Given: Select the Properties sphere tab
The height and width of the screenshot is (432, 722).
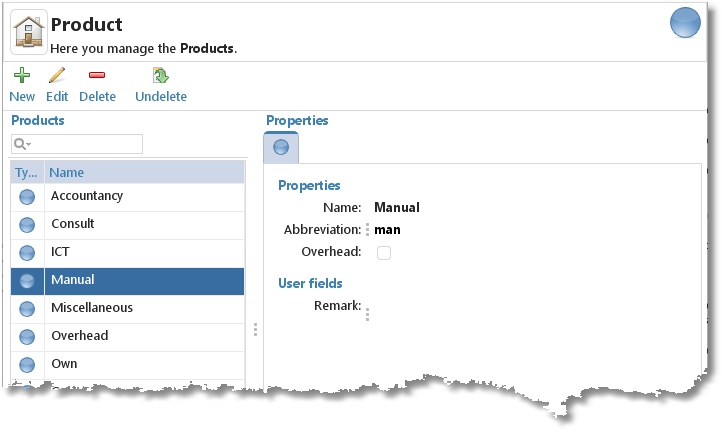Looking at the screenshot, I should coord(281,148).
